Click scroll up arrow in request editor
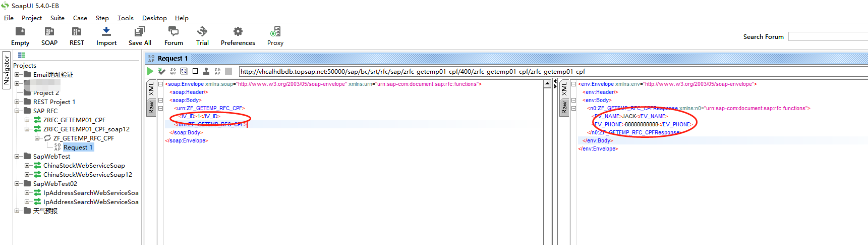Screen dimensions: 868x245 (547, 85)
